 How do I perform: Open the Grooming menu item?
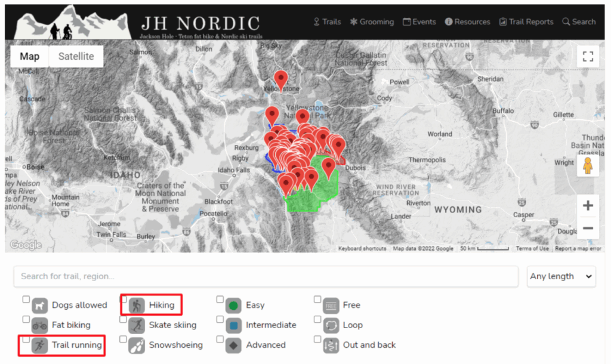pyautogui.click(x=372, y=22)
